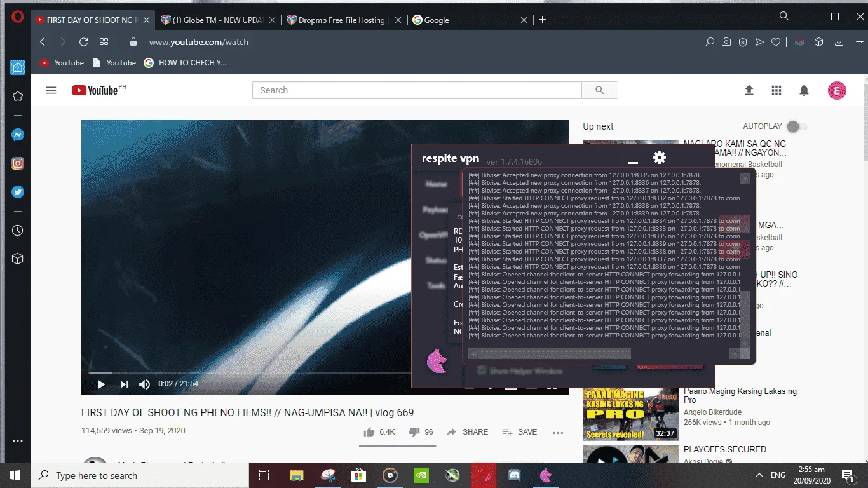Screen dimensions: 868x488
Task: Open Opera Speed Dial start page
Action: point(104,42)
